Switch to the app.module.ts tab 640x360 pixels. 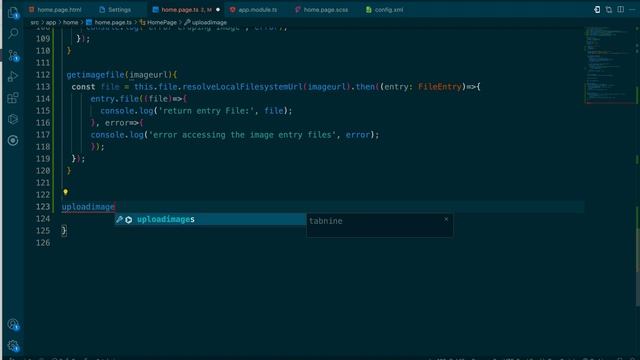(254, 9)
